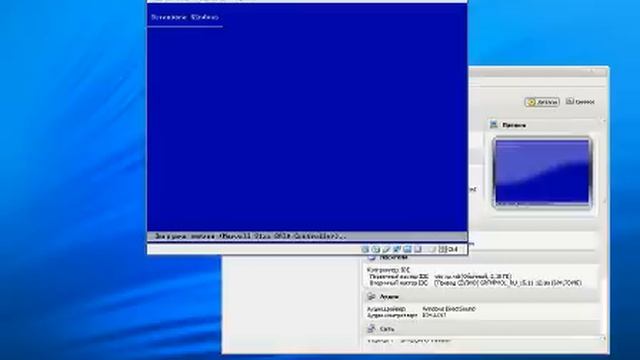Click the VM preview thumbnail in Manager

[542, 172]
